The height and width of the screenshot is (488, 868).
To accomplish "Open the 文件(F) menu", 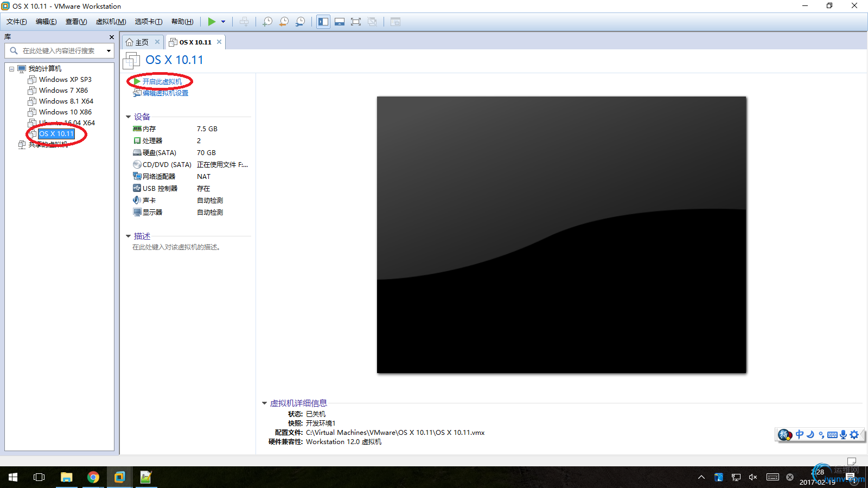I will pos(17,22).
